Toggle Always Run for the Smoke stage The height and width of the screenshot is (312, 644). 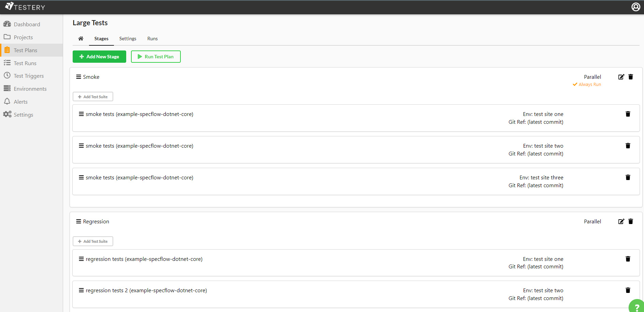pyautogui.click(x=587, y=84)
